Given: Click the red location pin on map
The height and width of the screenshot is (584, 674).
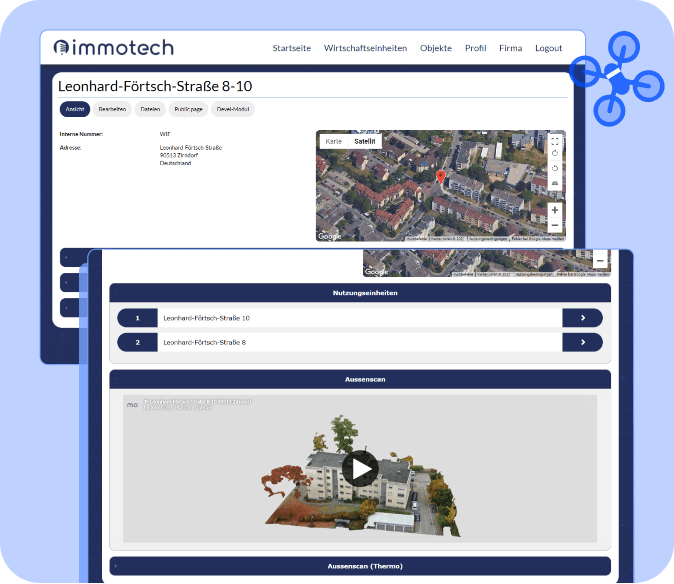Looking at the screenshot, I should (x=440, y=177).
